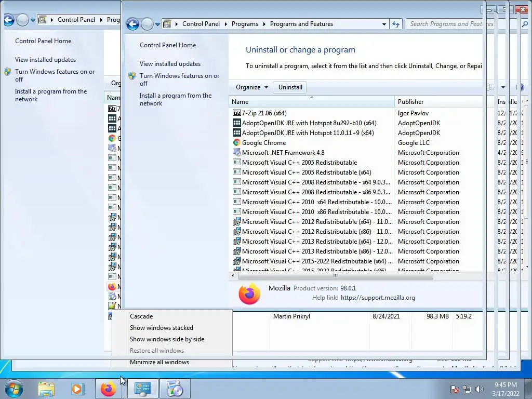Open View installed updates in the front window
This screenshot has width=532, height=399.
click(170, 64)
